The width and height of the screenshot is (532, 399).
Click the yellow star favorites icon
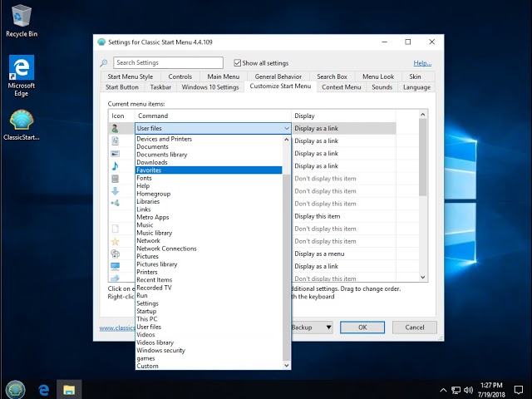115,241
